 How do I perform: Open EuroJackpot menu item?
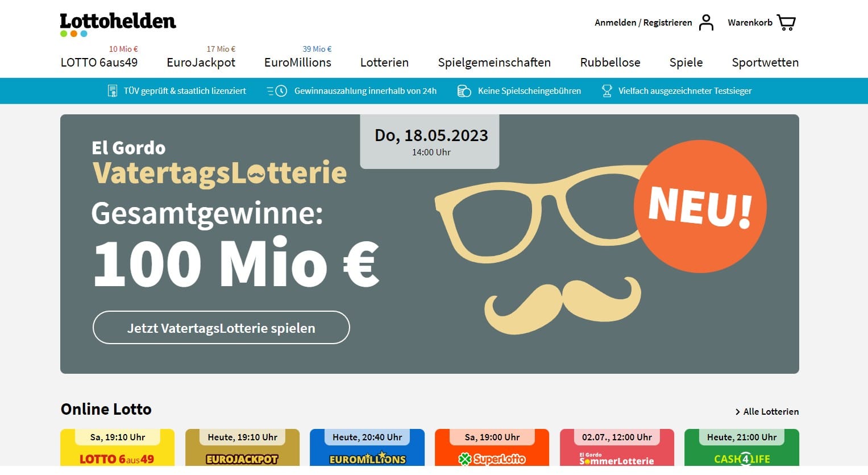coord(201,63)
